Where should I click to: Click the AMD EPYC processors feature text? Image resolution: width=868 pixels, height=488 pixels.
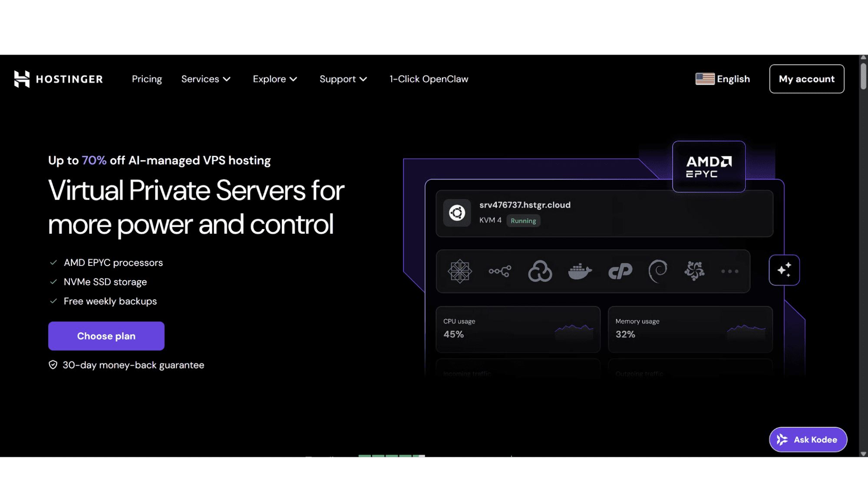pyautogui.click(x=113, y=262)
